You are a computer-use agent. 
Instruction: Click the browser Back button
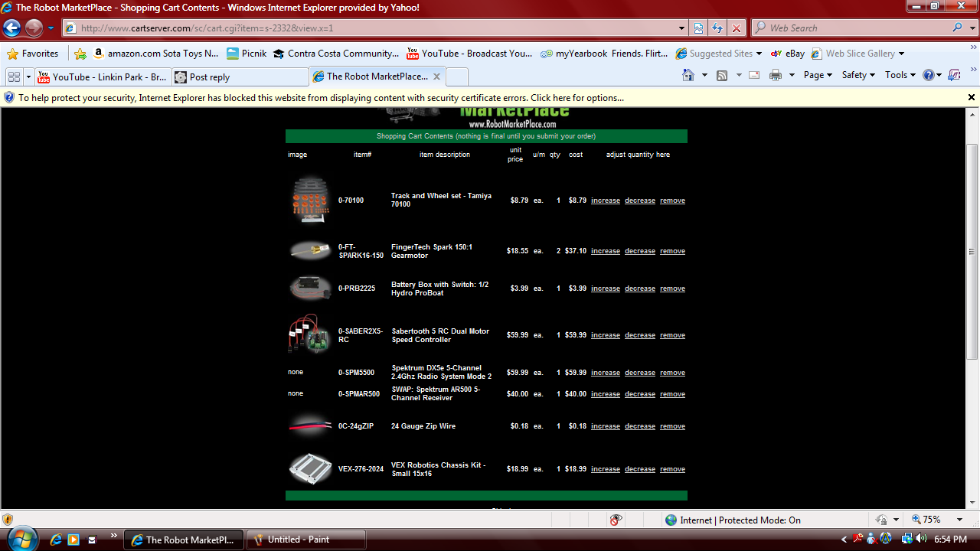[x=11, y=28]
